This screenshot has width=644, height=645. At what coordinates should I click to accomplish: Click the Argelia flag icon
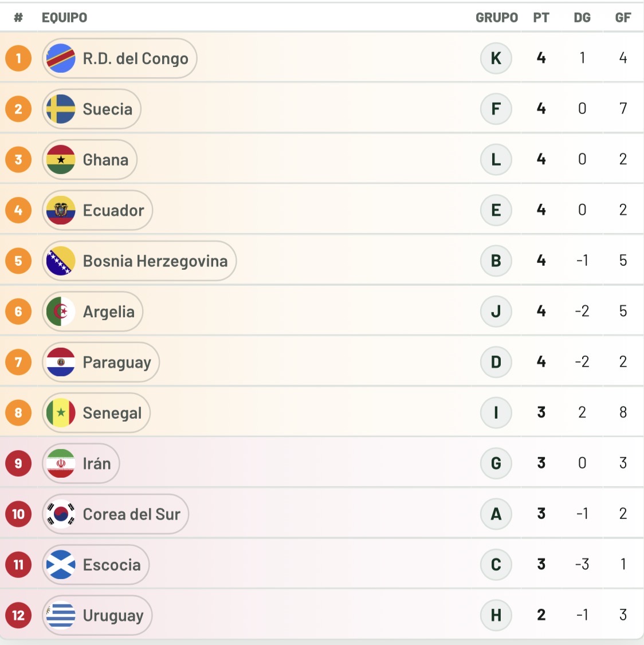tap(61, 312)
